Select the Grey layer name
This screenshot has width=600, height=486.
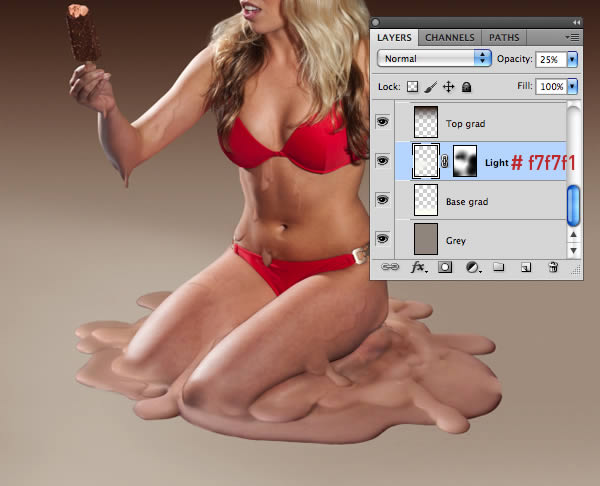tap(456, 241)
